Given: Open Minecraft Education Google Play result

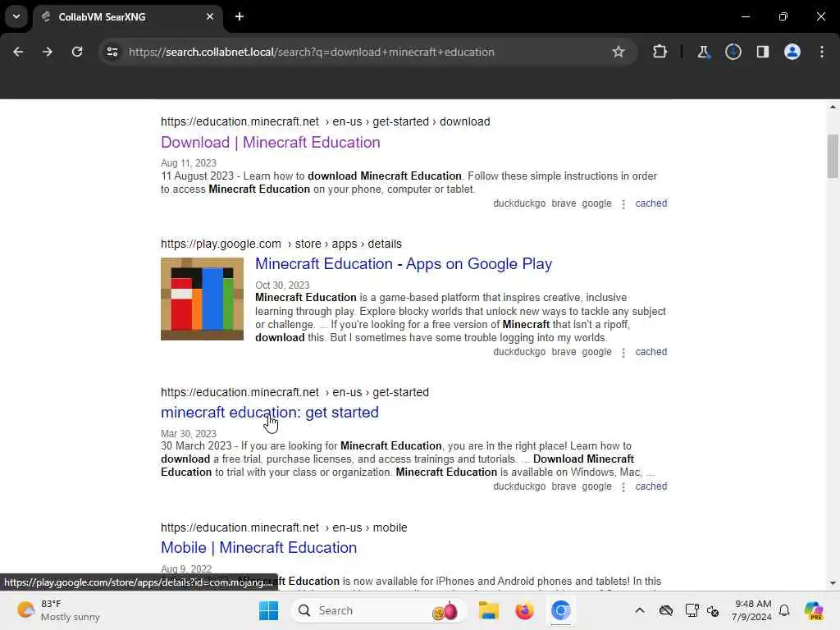Looking at the screenshot, I should click(x=404, y=264).
